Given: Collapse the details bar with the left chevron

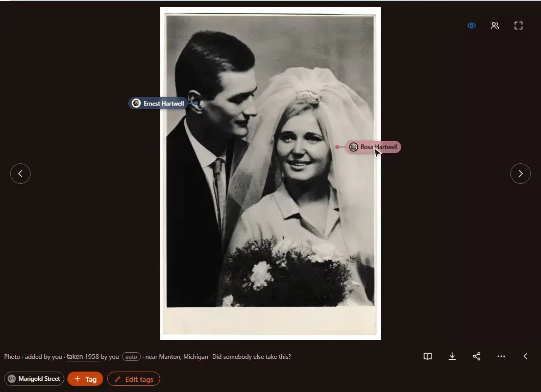Looking at the screenshot, I should pos(526,356).
